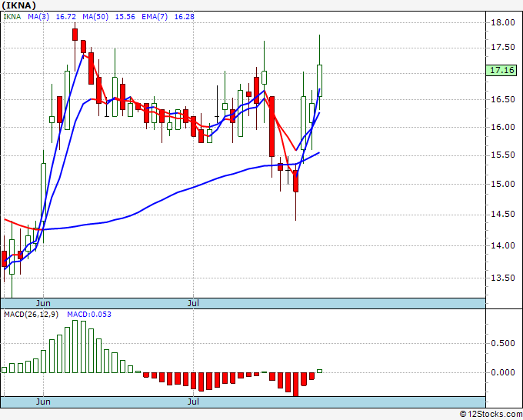Click the Jul label under MACD panel
This screenshot has height=420, width=523.
coord(193,402)
